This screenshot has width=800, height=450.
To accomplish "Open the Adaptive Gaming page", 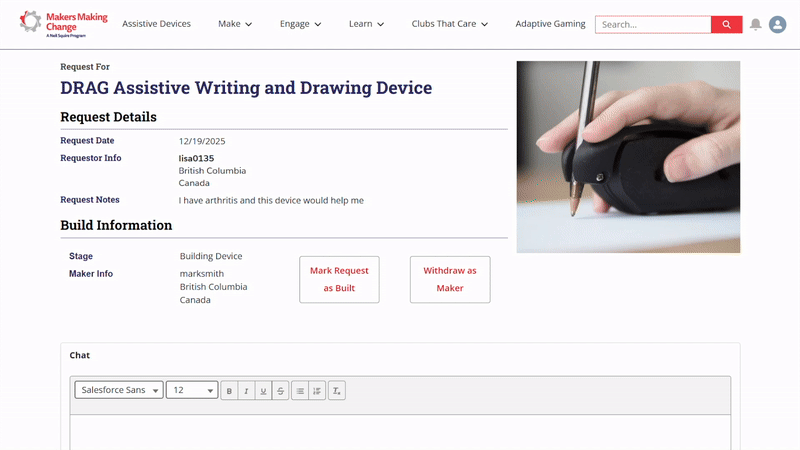I will pos(550,24).
